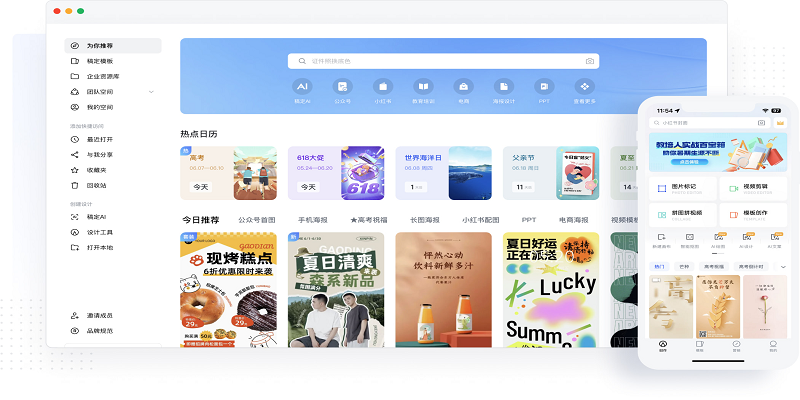Image resolution: width=800 pixels, height=400 pixels.
Task: Select the PPT tab in recommendations
Action: [x=529, y=220]
